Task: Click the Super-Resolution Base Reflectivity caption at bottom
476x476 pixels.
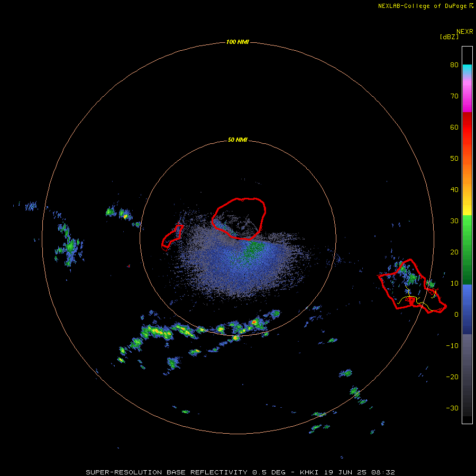Action: [x=241, y=472]
